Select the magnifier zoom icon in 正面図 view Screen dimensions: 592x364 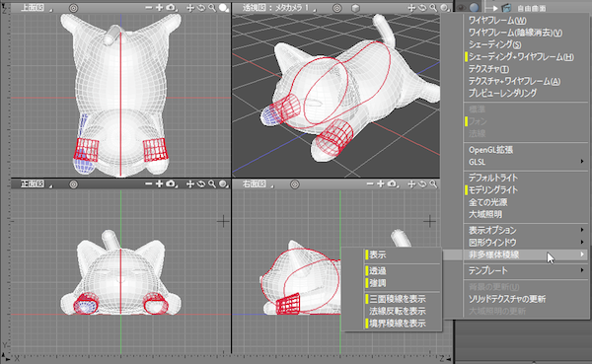pyautogui.click(x=212, y=183)
